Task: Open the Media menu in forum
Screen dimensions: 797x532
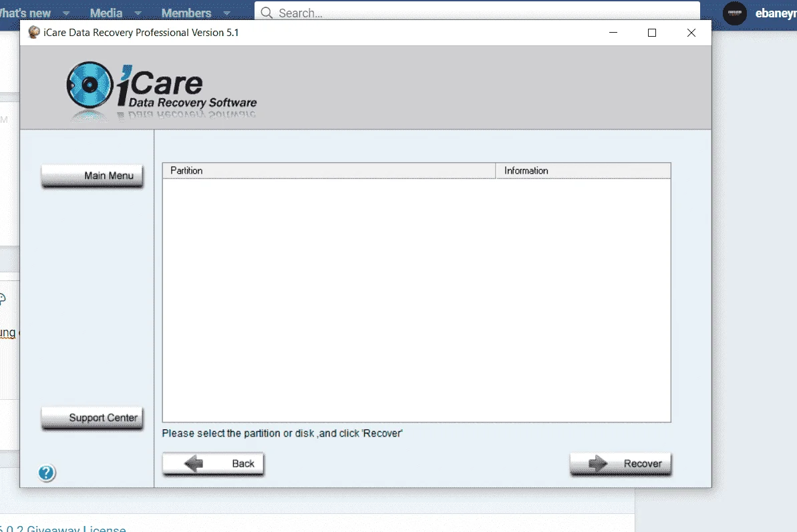Action: coord(106,13)
